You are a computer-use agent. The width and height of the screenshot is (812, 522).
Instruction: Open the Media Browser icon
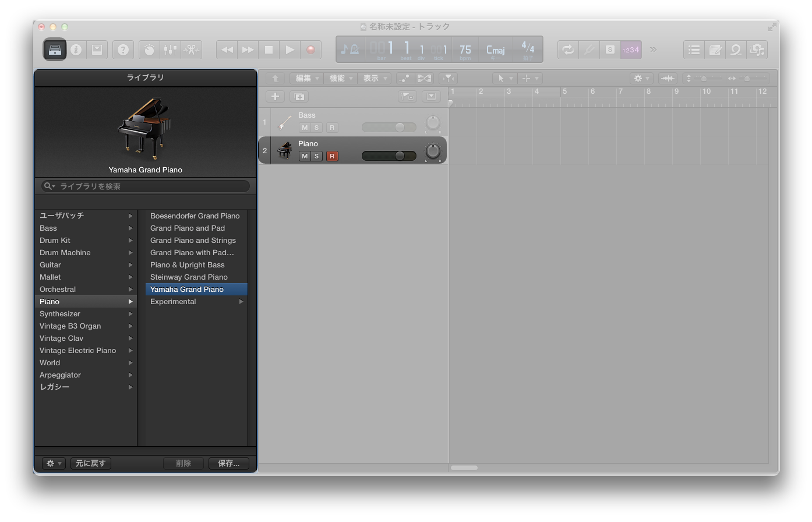(x=757, y=50)
